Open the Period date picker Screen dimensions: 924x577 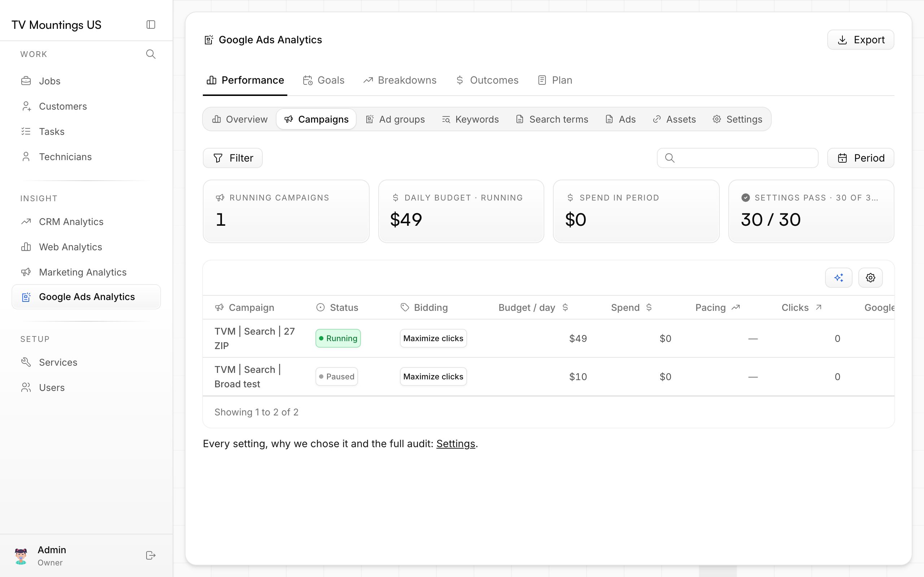[x=860, y=158]
